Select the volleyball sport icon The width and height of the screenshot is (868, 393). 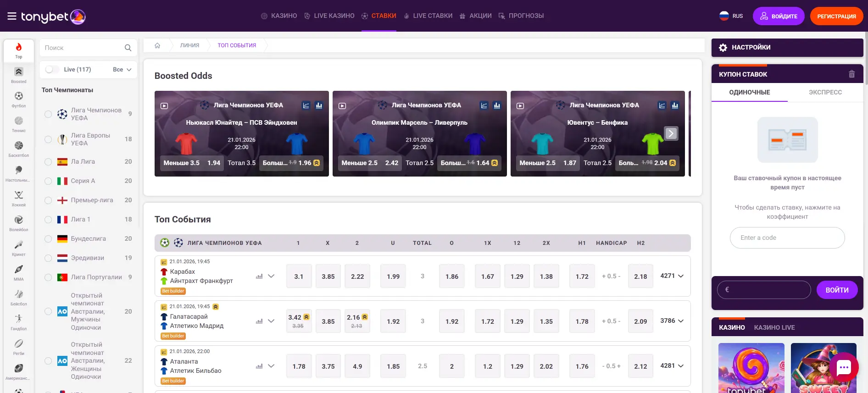[x=19, y=223]
